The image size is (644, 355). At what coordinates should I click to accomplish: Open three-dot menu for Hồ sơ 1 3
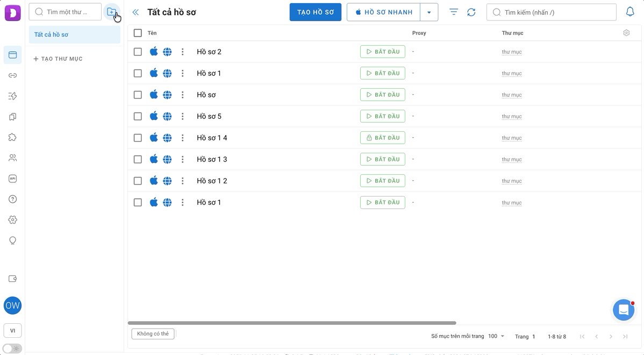[x=183, y=159]
